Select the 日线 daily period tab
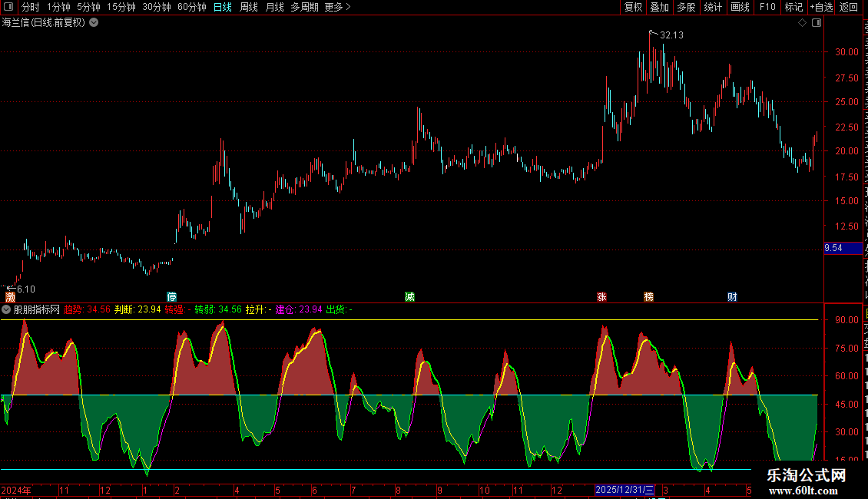The height and width of the screenshot is (499, 868). [223, 7]
